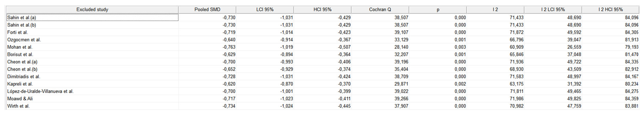Sort by the Pooled SMD column header
644x115 pixels.
click(x=207, y=10)
